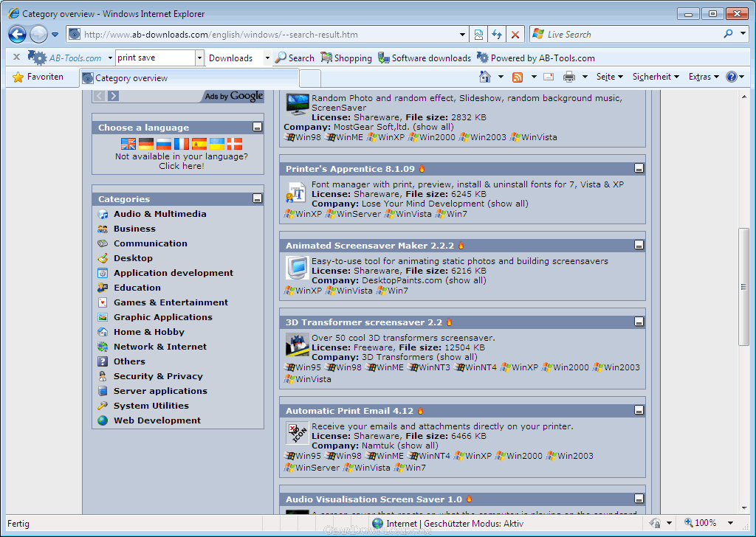The image size is (756, 537).
Task: Click in the Live Search input field
Action: coord(633,34)
